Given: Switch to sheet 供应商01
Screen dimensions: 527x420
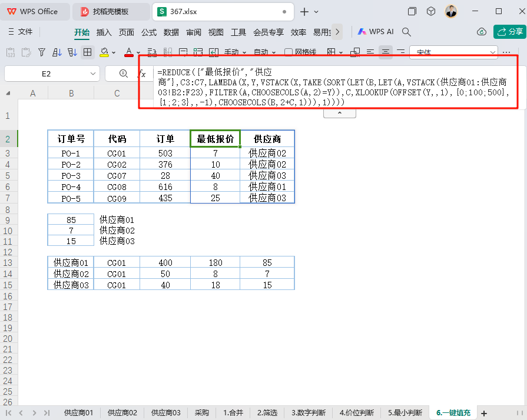Looking at the screenshot, I should pos(78,413).
